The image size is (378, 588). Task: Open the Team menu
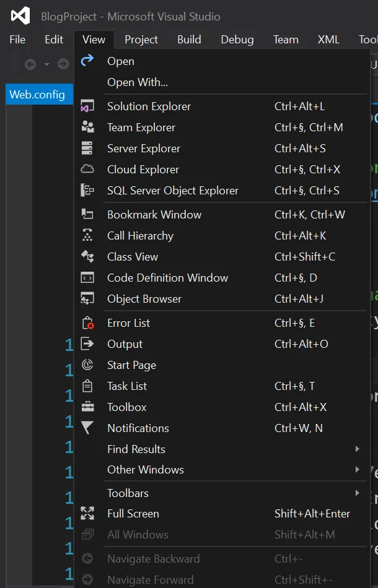click(286, 40)
